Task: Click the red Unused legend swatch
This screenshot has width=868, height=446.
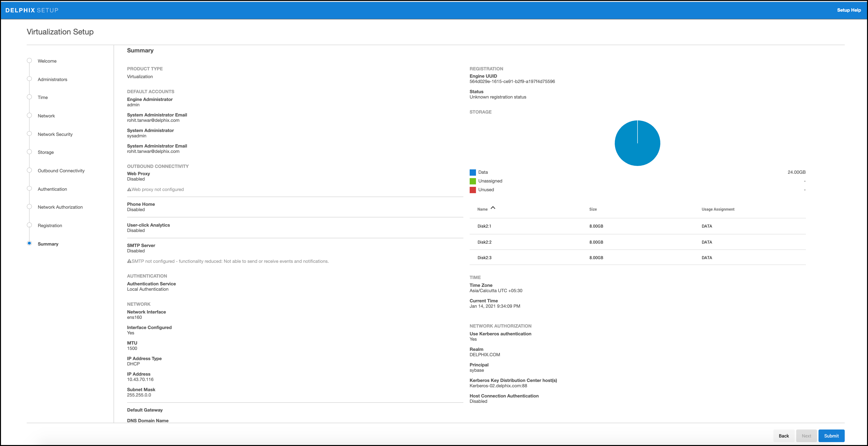Action: click(x=473, y=190)
